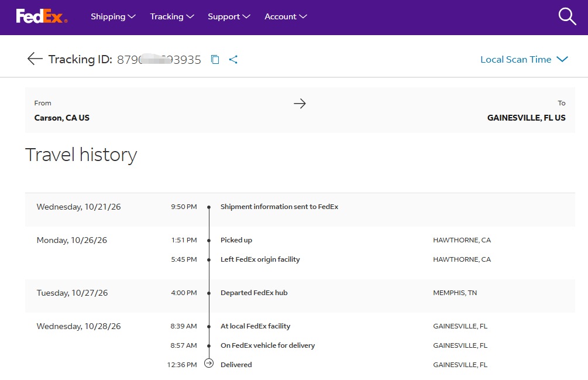Copy the tracking ID with clipboard icon

(215, 59)
